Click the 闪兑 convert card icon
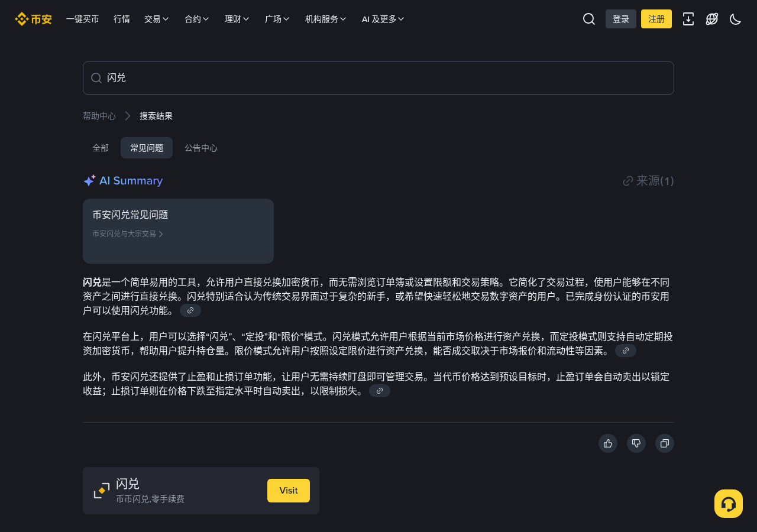The image size is (757, 532). 102,491
